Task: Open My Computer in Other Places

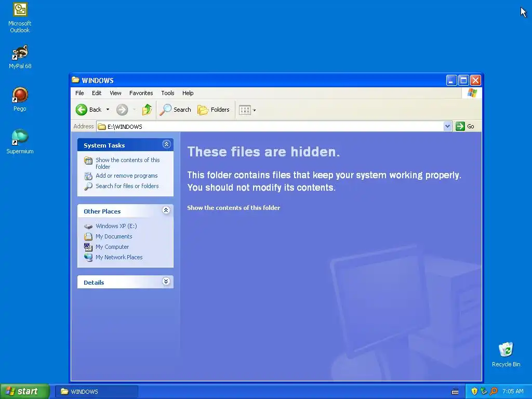Action: click(x=112, y=247)
